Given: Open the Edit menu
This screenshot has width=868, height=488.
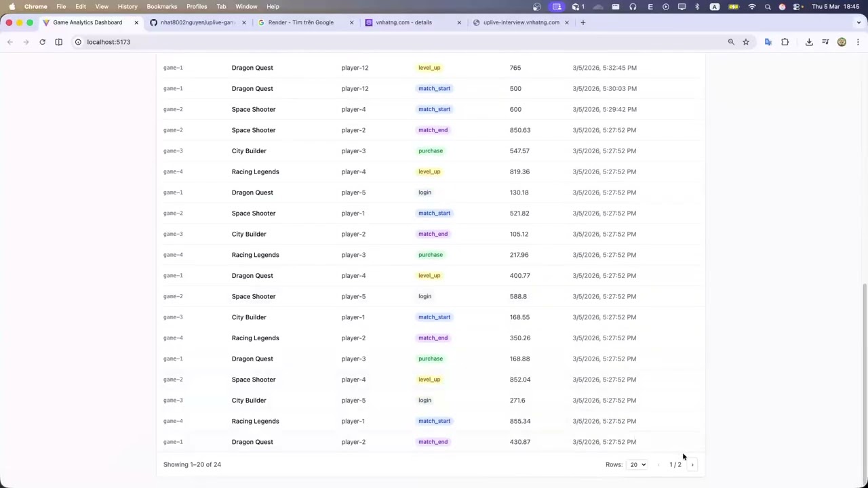Looking at the screenshot, I should tap(81, 7).
